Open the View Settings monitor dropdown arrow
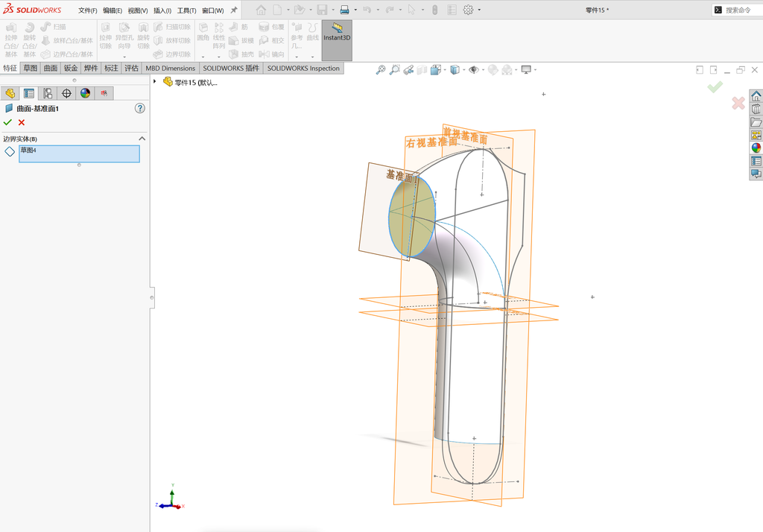The image size is (763, 532). (x=535, y=70)
